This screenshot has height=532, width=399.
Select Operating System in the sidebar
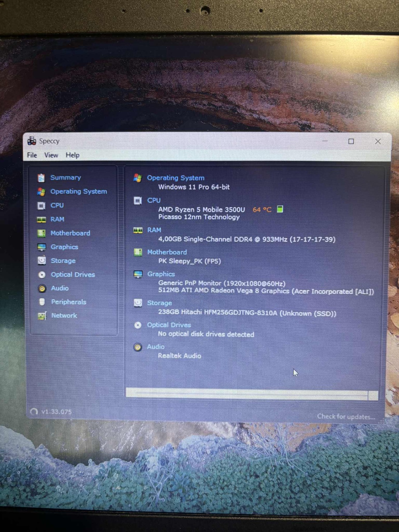[79, 192]
